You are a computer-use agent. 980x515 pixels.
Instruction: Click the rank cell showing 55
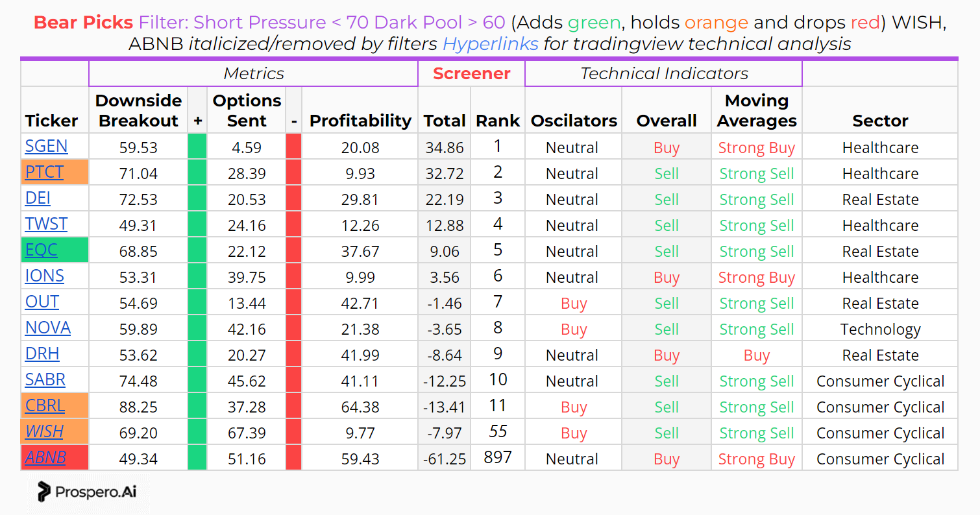(498, 431)
